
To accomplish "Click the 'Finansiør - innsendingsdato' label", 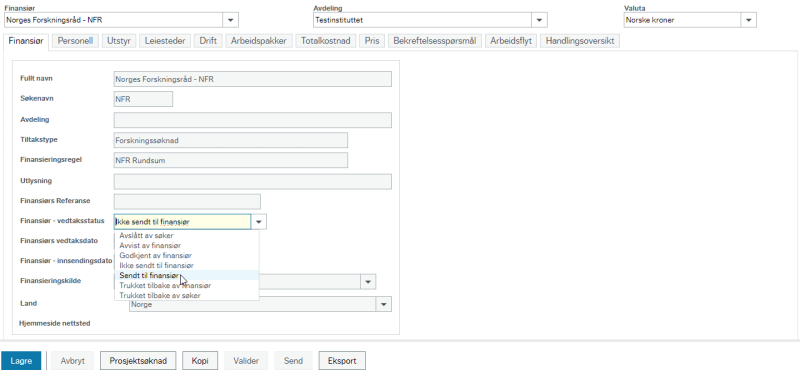I will tap(66, 260).
